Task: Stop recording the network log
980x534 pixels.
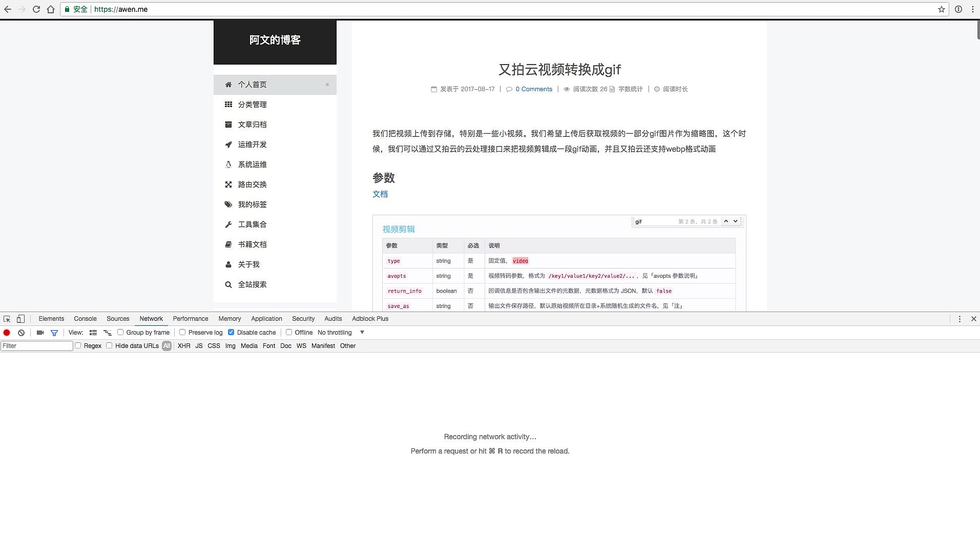Action: [7, 333]
